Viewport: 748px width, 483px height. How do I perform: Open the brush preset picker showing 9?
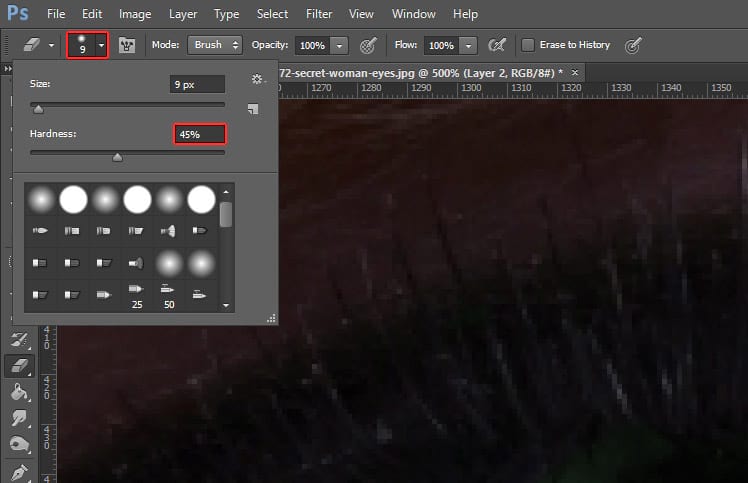pos(87,45)
